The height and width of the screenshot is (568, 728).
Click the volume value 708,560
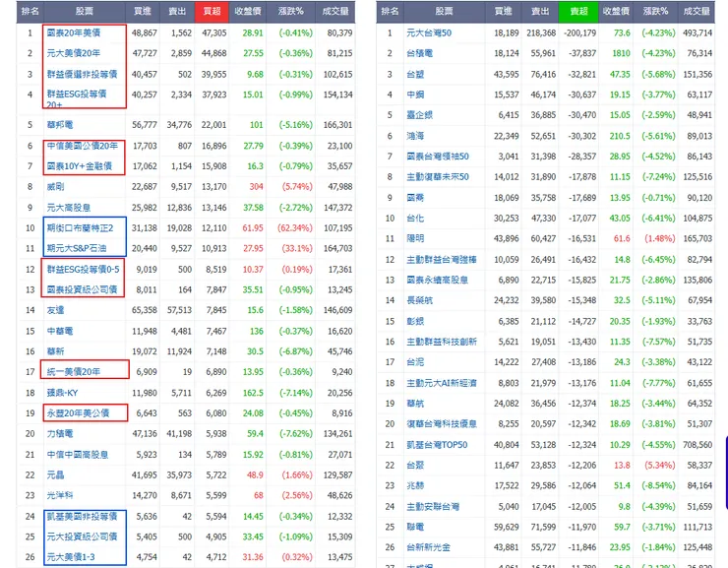pos(698,445)
